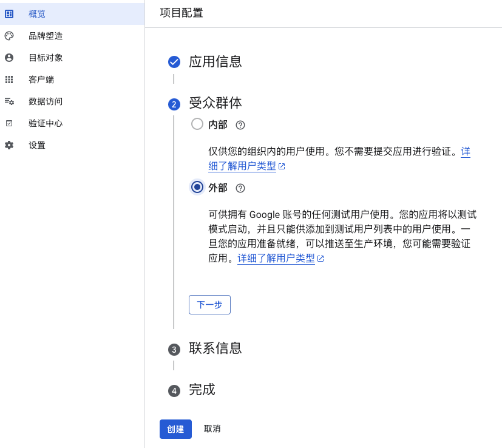
Task: Open 详细了解用户类型 link under 内部
Action: (x=242, y=166)
